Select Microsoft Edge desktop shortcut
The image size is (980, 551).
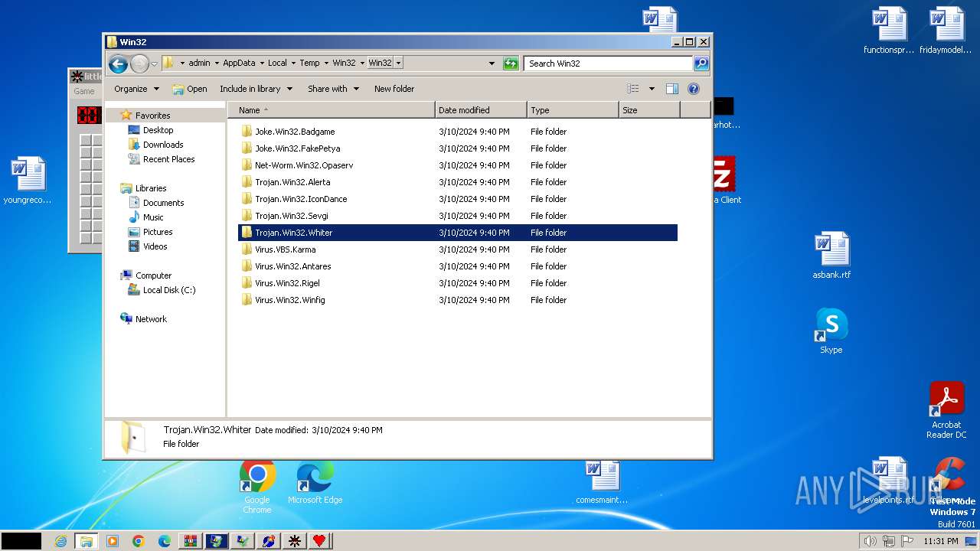(x=315, y=482)
